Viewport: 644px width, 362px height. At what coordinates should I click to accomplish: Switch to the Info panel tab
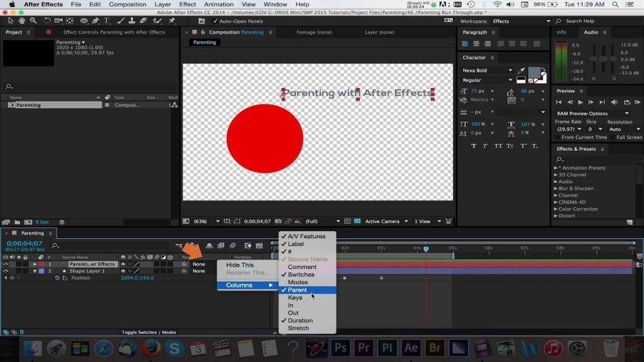561,32
